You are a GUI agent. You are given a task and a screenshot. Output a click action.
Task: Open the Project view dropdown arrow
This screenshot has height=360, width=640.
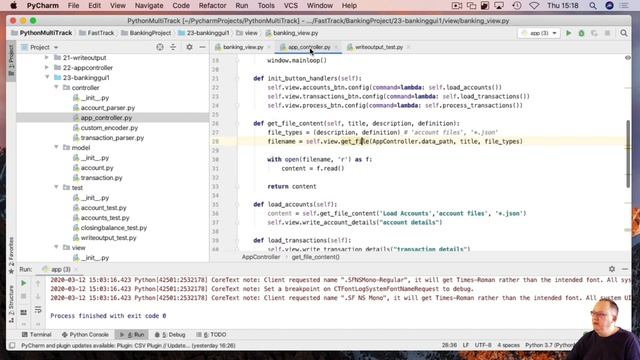click(x=56, y=48)
